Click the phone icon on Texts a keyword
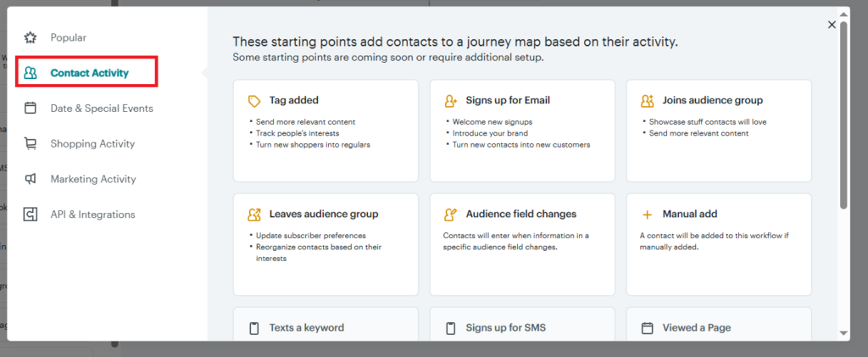The width and height of the screenshot is (868, 357). 253,328
